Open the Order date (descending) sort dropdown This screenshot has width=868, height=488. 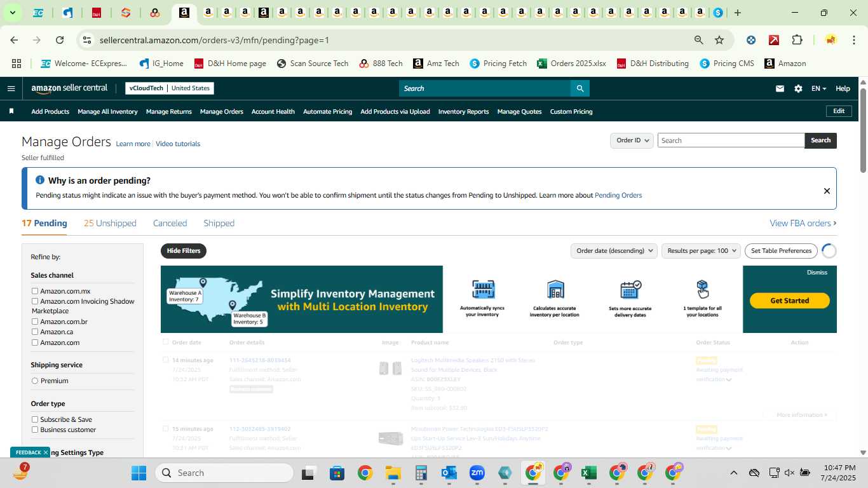[613, 250]
